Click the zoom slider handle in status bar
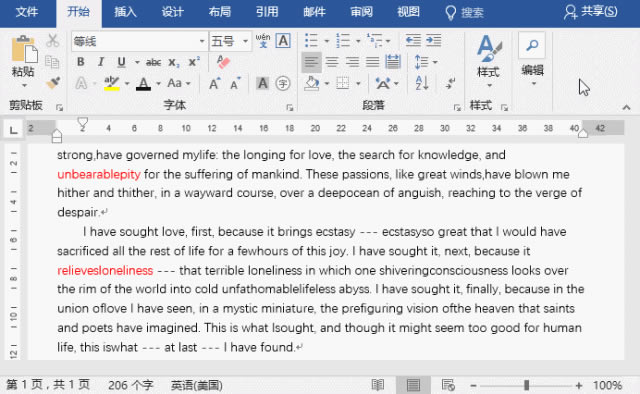640x394 pixels. pos(527,385)
